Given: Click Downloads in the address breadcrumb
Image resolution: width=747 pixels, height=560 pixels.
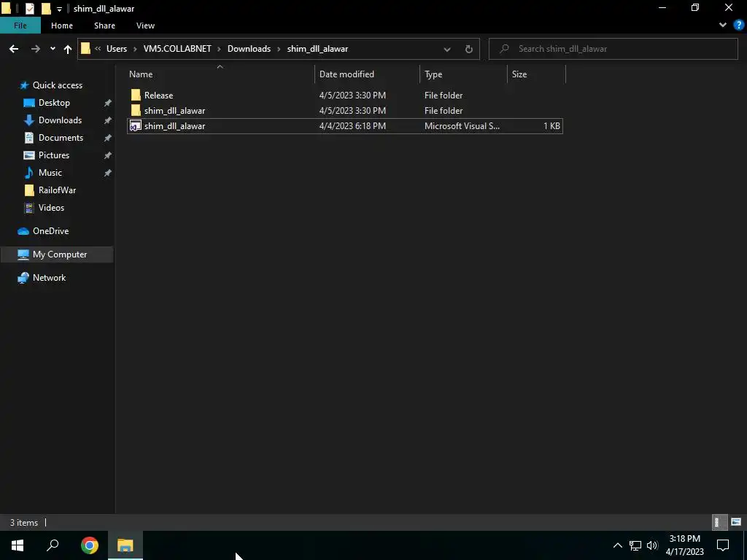Looking at the screenshot, I should point(249,49).
